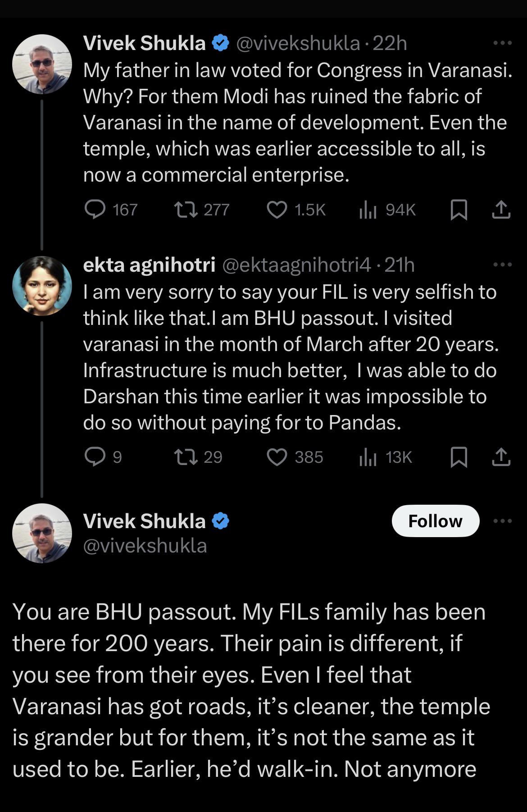
Task: Open ekta agnihotri's profile picture
Action: pos(42,286)
